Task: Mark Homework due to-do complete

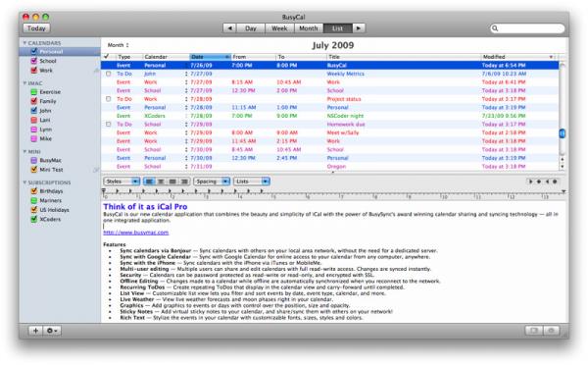Action: 109,124
